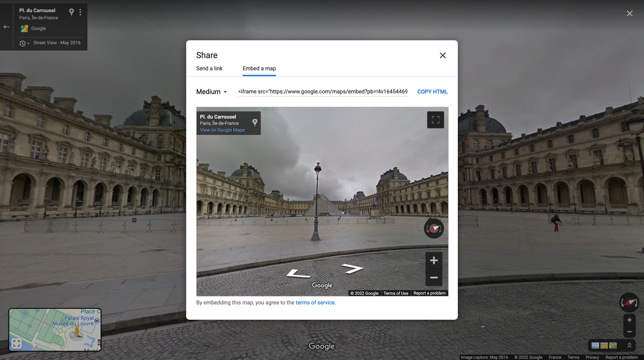The width and height of the screenshot is (644, 360).
Task: Open Privacy in the footer
Action: tap(592, 357)
